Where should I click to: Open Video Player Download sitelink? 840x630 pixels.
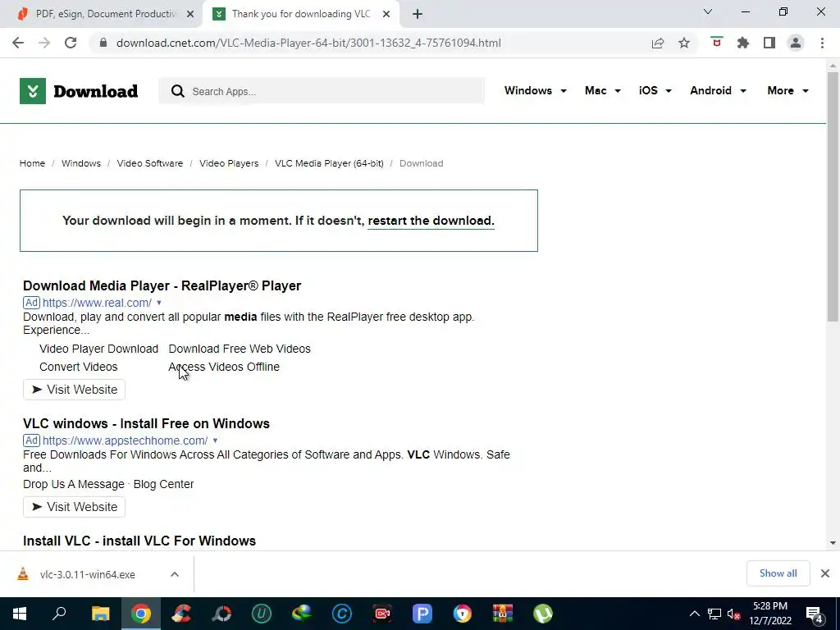tap(98, 349)
